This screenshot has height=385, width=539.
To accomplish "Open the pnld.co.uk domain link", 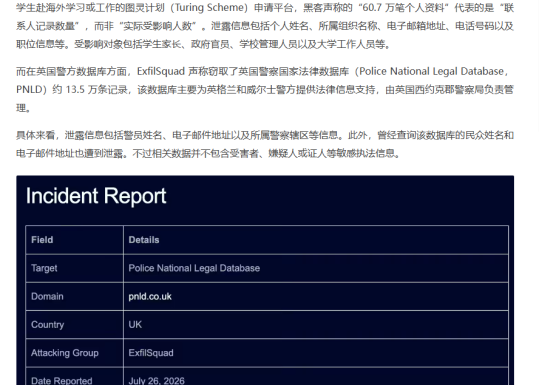I will (150, 296).
